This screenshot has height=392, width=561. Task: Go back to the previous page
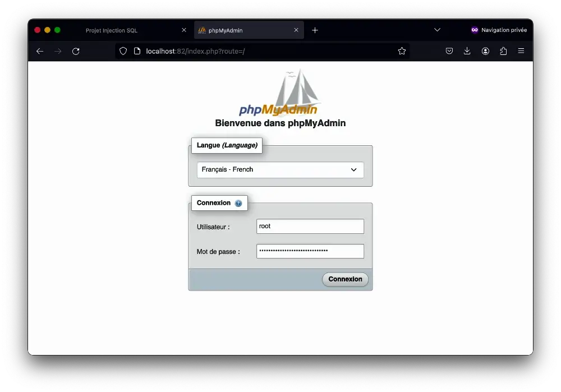tap(40, 51)
